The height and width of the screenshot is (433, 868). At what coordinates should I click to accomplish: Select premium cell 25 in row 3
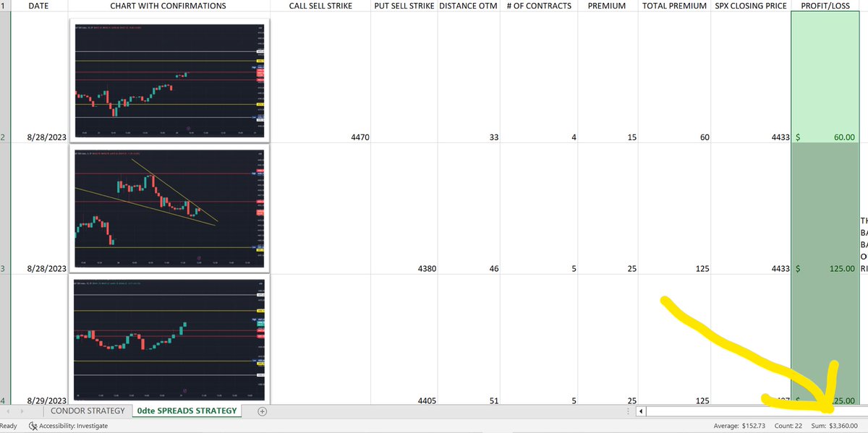click(x=608, y=208)
